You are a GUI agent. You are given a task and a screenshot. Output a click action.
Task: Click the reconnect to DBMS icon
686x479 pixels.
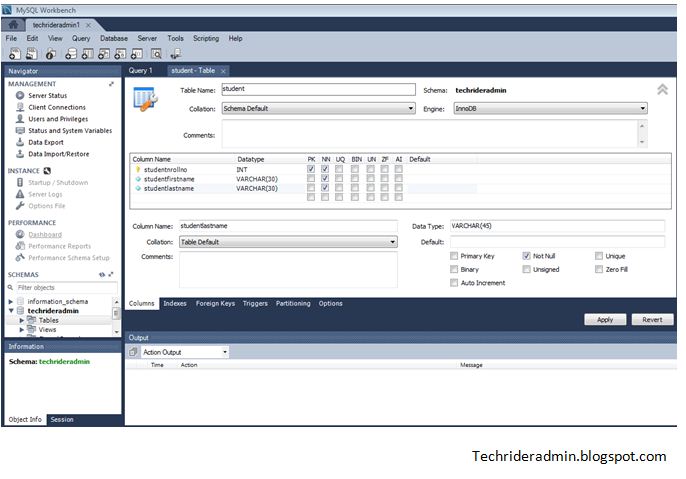(x=175, y=54)
